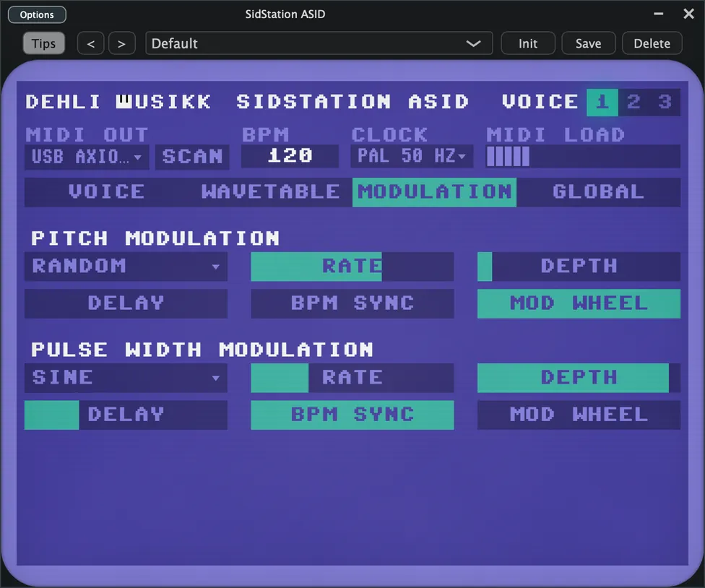Adjust the pitch modulation RATE slider
Screen dimensions: 705x588
pos(352,266)
